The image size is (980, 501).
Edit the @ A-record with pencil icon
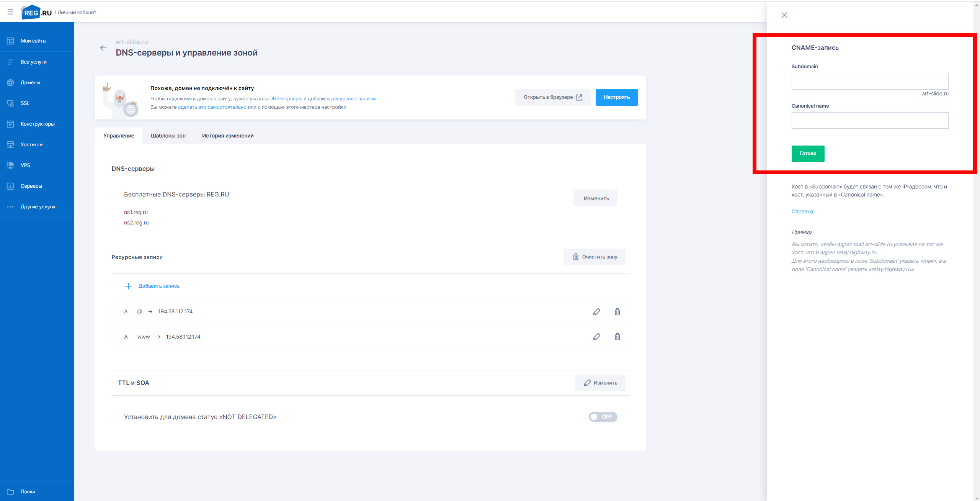click(x=596, y=312)
